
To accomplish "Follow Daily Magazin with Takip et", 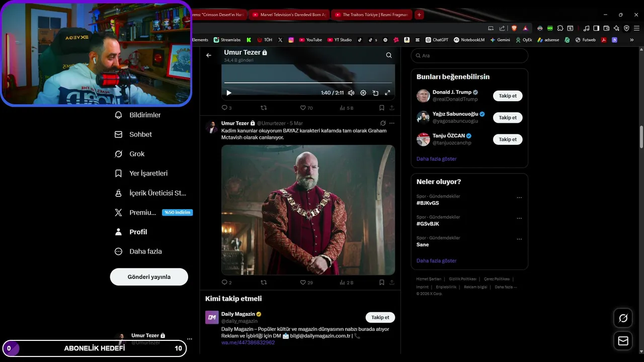I will tap(380, 317).
